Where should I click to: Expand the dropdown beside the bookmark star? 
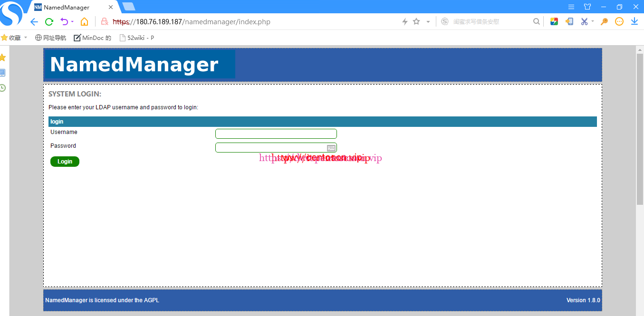coord(428,22)
